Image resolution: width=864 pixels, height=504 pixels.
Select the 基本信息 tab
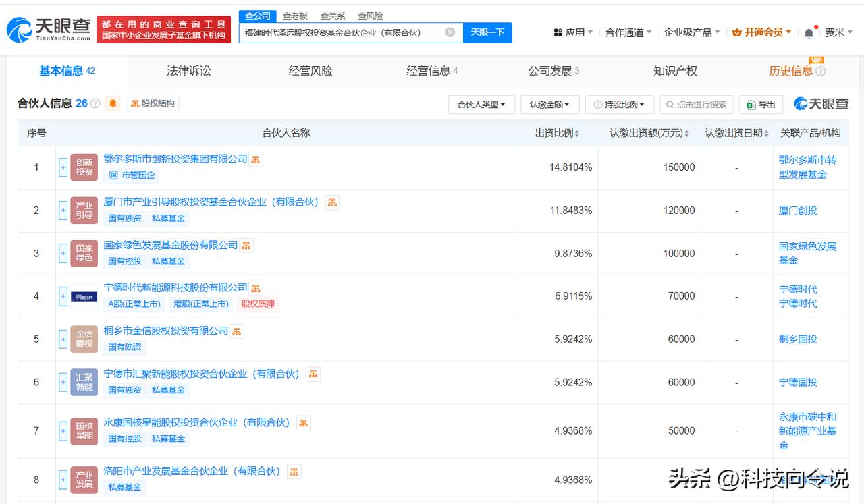click(67, 71)
